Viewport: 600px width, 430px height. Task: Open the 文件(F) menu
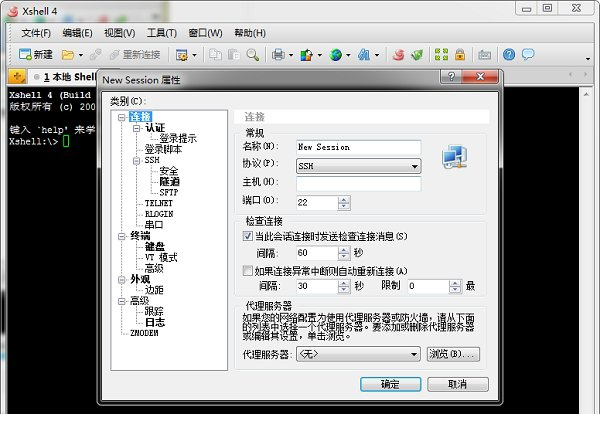click(x=36, y=33)
